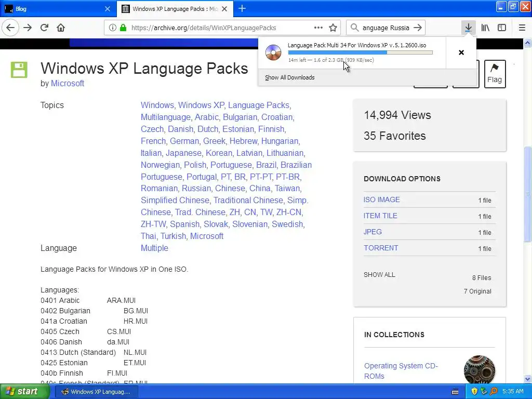Select the Windows XP Language Packs tab
This screenshot has width=532, height=399.
click(x=175, y=9)
